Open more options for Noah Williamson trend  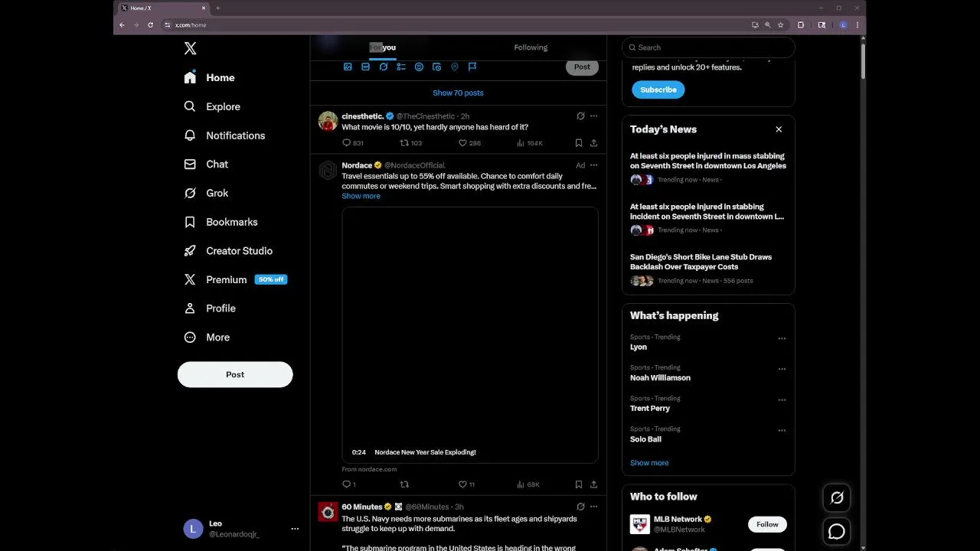782,369
